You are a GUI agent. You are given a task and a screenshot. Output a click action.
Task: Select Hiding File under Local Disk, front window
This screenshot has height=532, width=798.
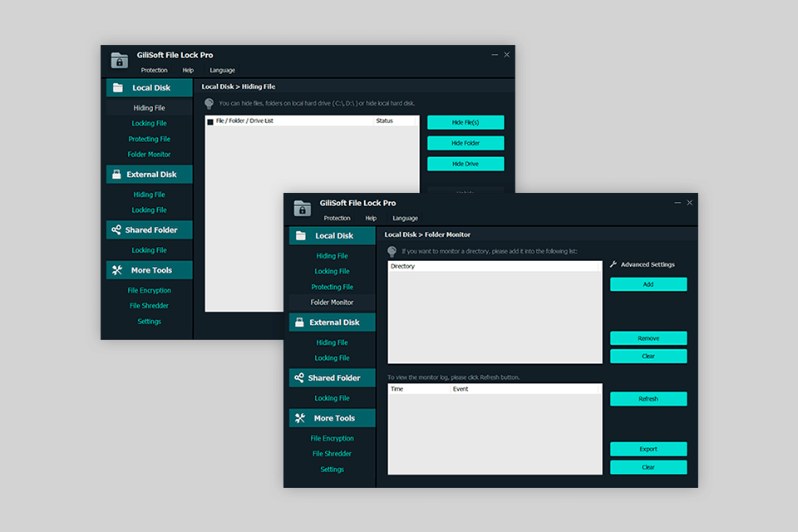[x=332, y=256]
